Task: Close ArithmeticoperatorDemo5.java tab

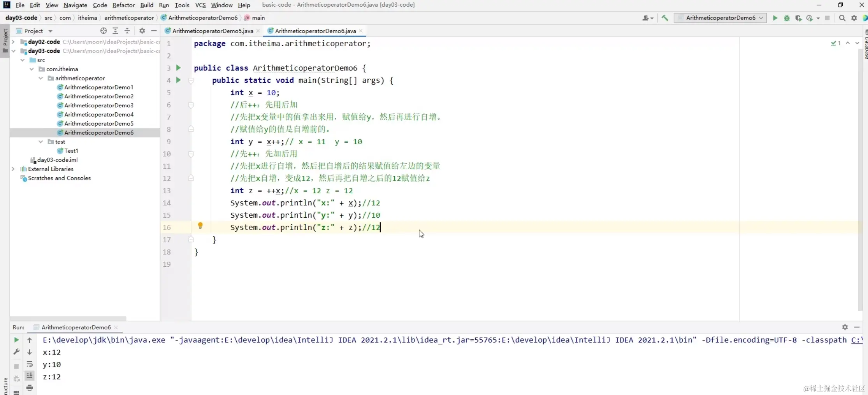Action: [258, 31]
